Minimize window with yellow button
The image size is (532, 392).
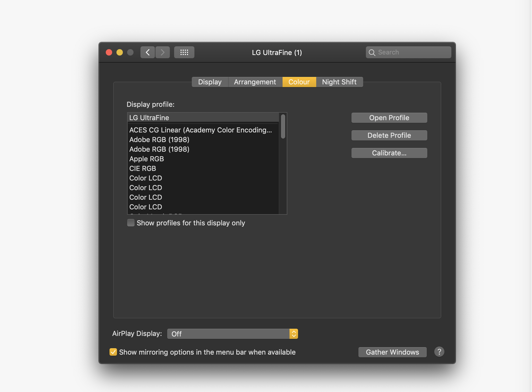pos(120,52)
